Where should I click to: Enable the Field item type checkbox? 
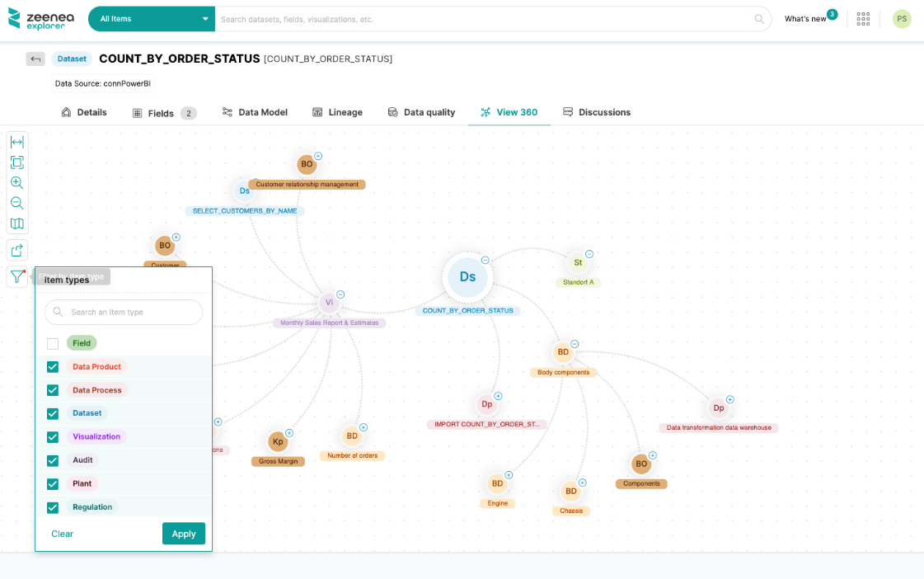53,343
